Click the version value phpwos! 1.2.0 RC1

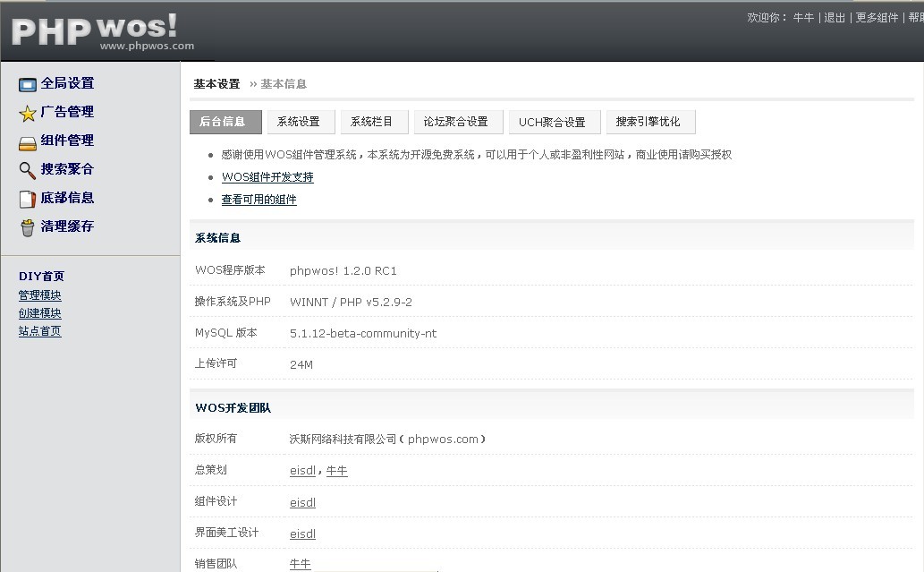pos(343,270)
